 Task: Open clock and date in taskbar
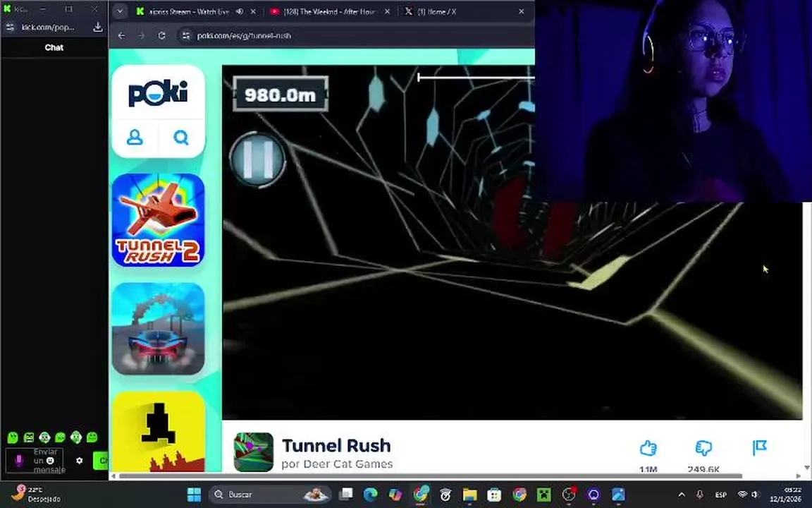(x=786, y=495)
